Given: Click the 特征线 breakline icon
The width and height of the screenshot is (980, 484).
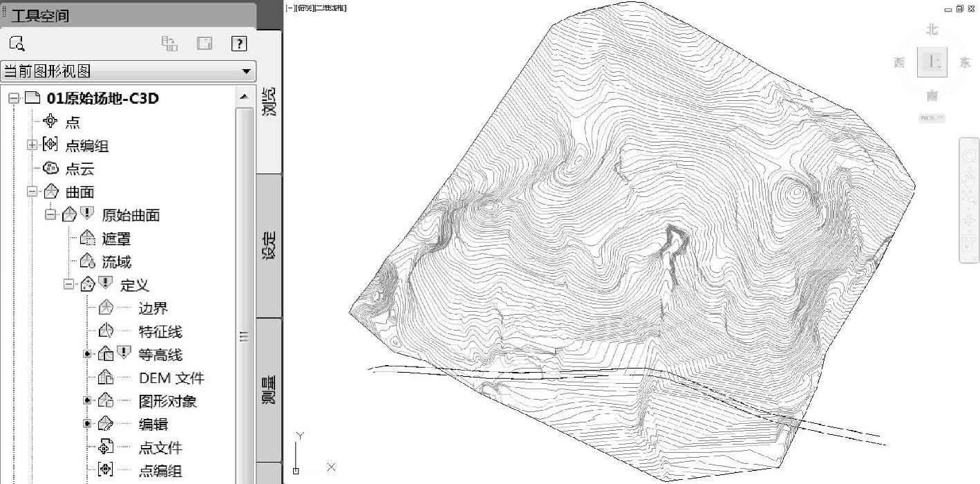Looking at the screenshot, I should 105,331.
